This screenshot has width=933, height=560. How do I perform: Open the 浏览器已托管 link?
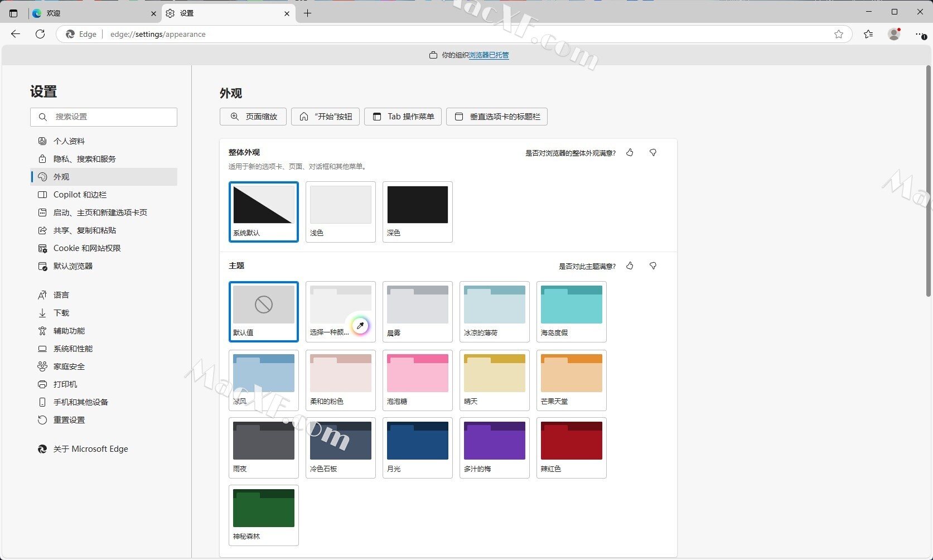pyautogui.click(x=489, y=55)
